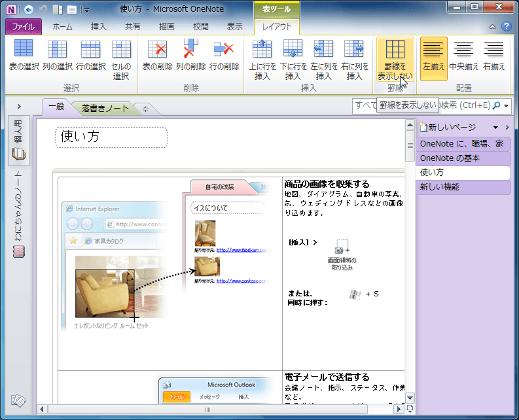Click the dock to desktop icon
The image size is (519, 420).
[58, 10]
